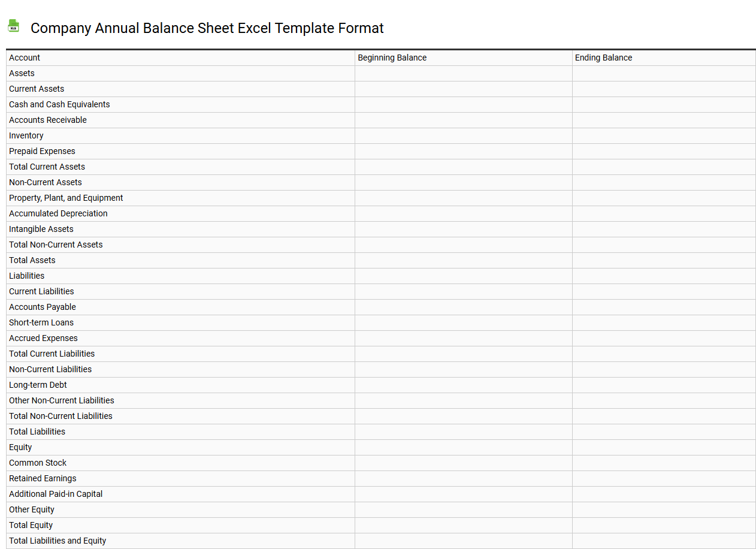
Task: Click Beginning Balance cell for Long-term Debt
Action: coord(464,385)
